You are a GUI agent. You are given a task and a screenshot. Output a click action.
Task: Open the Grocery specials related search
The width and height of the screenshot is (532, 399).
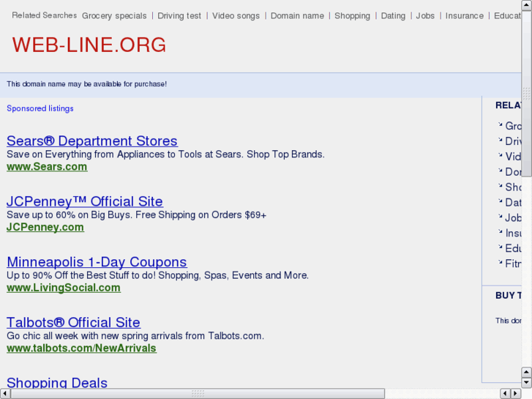tap(114, 16)
